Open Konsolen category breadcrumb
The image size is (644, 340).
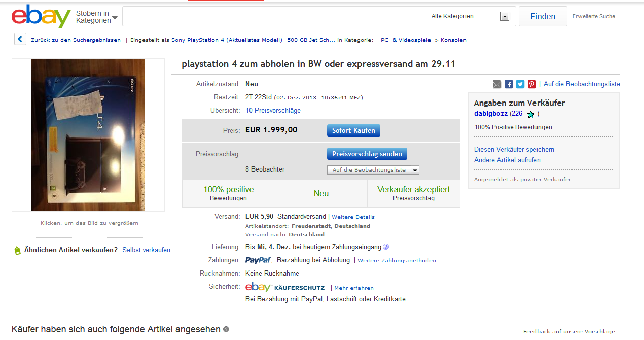coord(453,40)
